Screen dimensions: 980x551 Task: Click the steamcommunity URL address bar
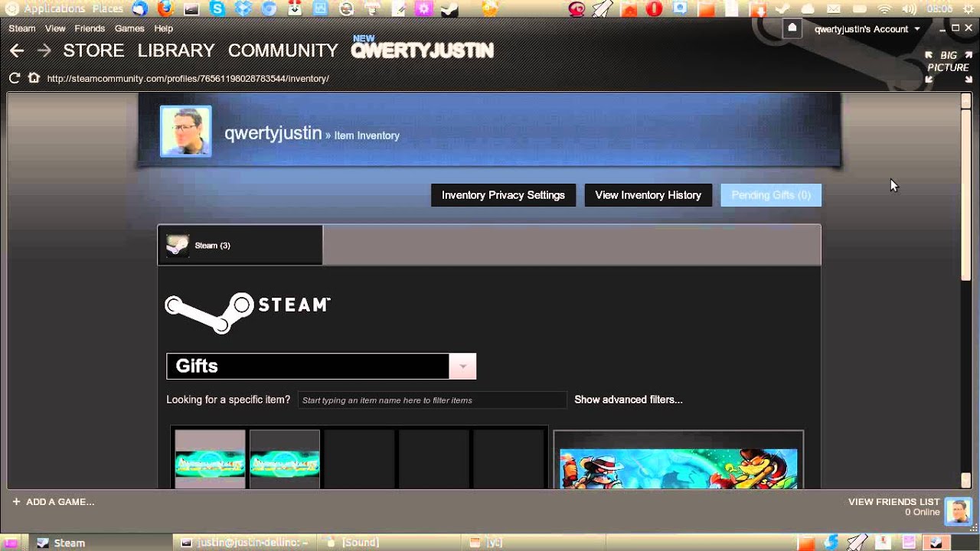click(x=188, y=78)
